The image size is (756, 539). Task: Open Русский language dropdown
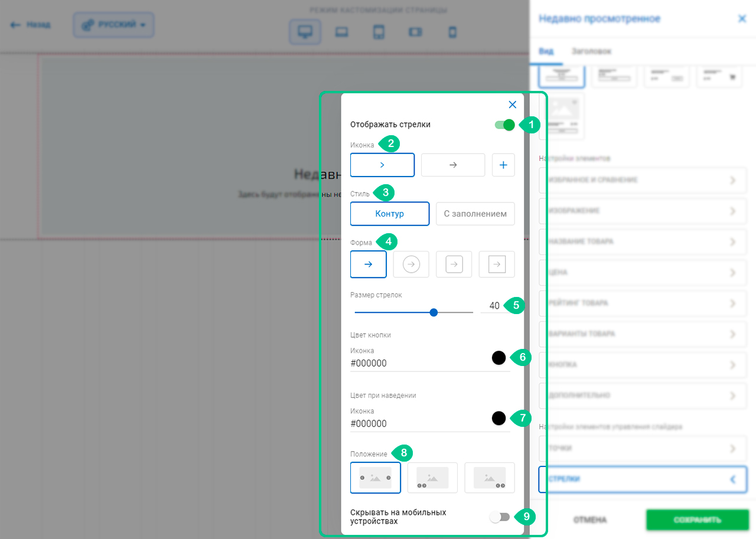coord(114,25)
